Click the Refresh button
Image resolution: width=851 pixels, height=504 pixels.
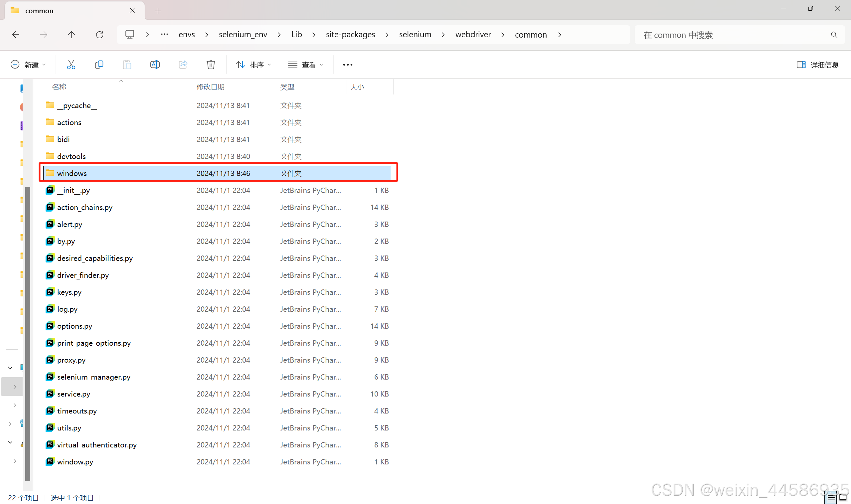click(99, 35)
